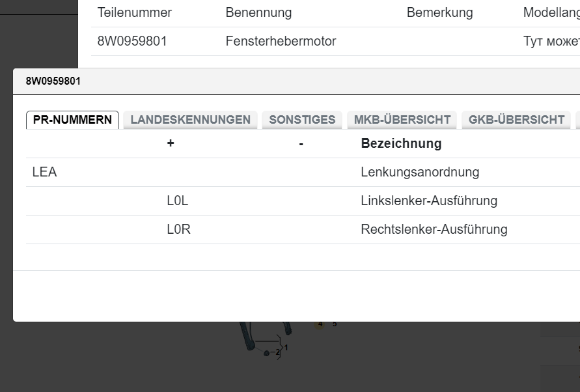Select the SONSTIGES tab

pyautogui.click(x=302, y=120)
